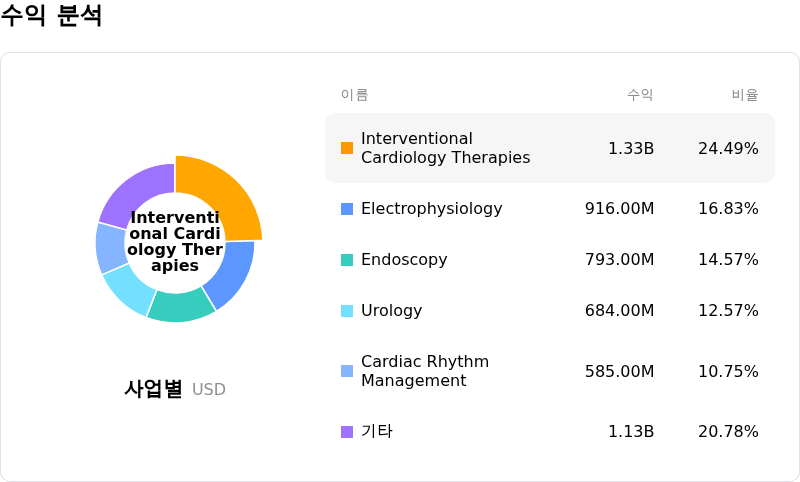Select the Electrophysiology row label

pos(432,209)
